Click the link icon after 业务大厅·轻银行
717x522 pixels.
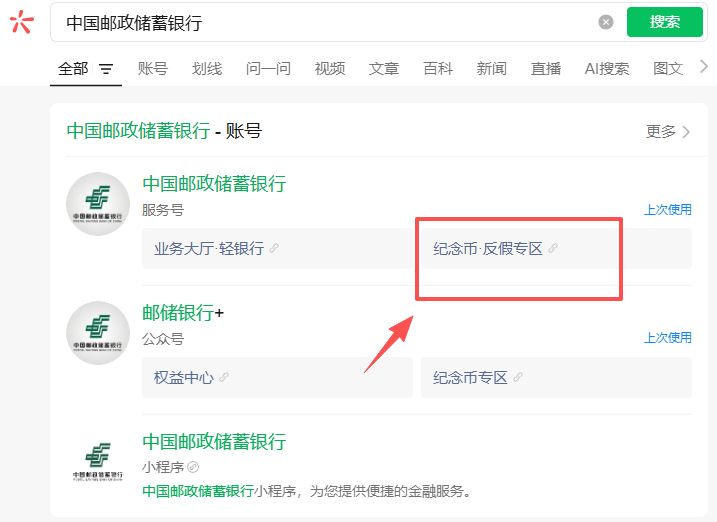point(274,248)
